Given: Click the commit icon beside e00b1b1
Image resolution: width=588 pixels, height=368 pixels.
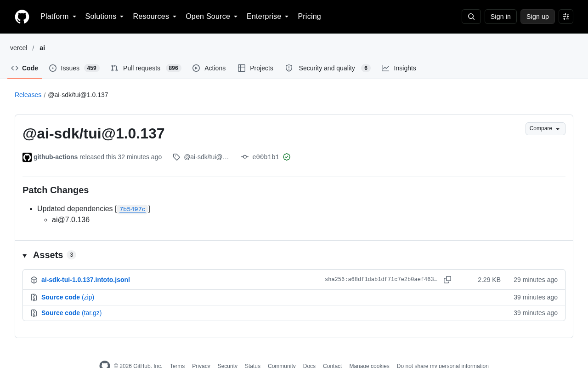Looking at the screenshot, I should tap(245, 157).
